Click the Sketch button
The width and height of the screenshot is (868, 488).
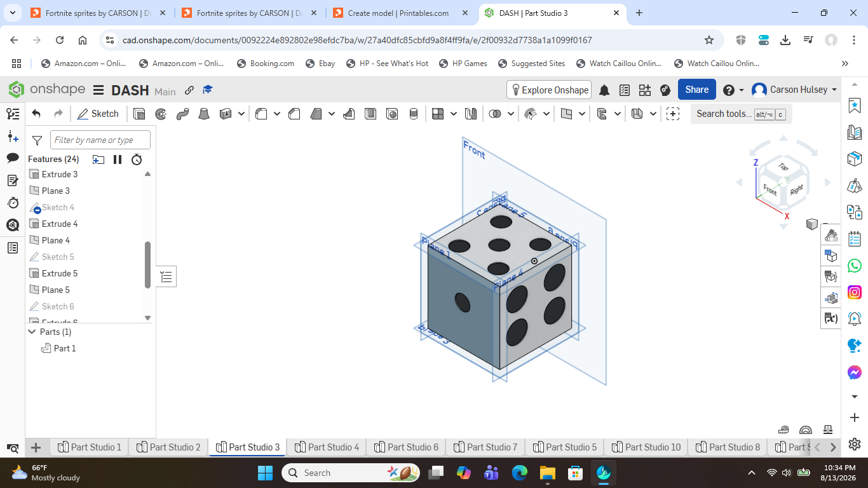tap(98, 114)
